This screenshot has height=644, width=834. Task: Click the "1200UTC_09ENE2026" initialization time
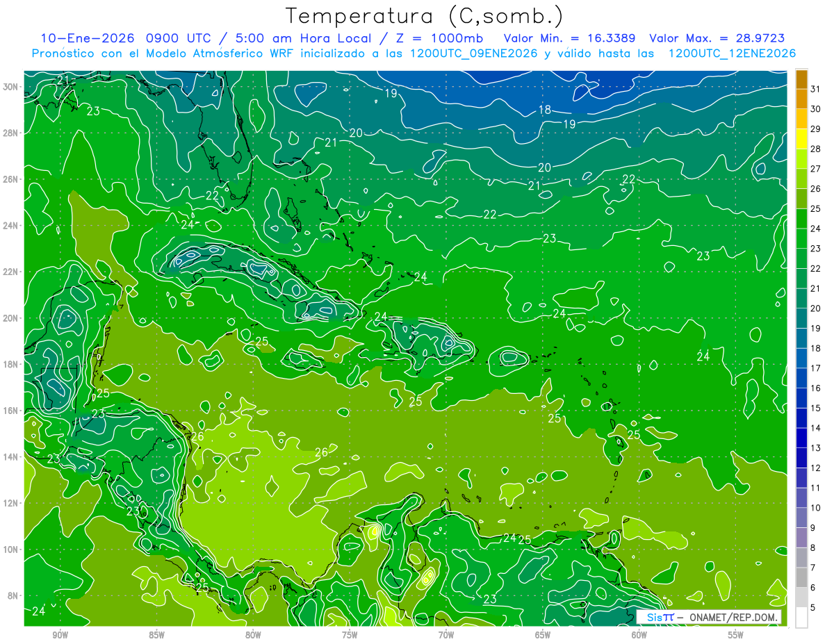pyautogui.click(x=475, y=53)
